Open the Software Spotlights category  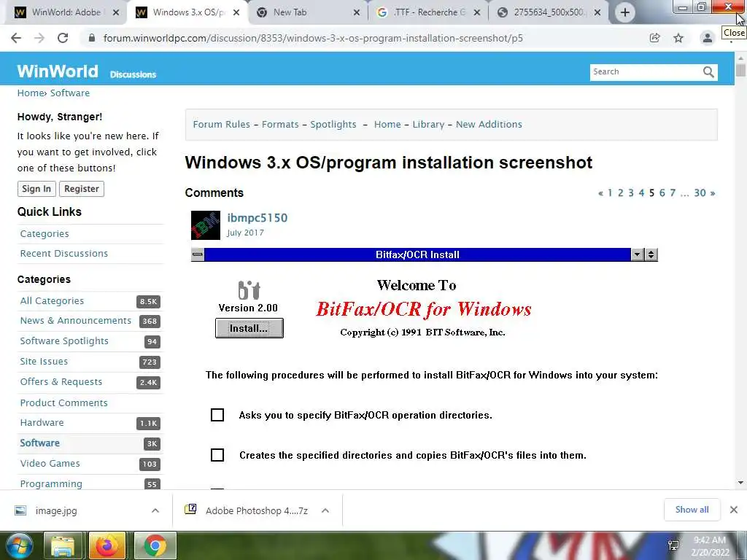[x=64, y=341]
